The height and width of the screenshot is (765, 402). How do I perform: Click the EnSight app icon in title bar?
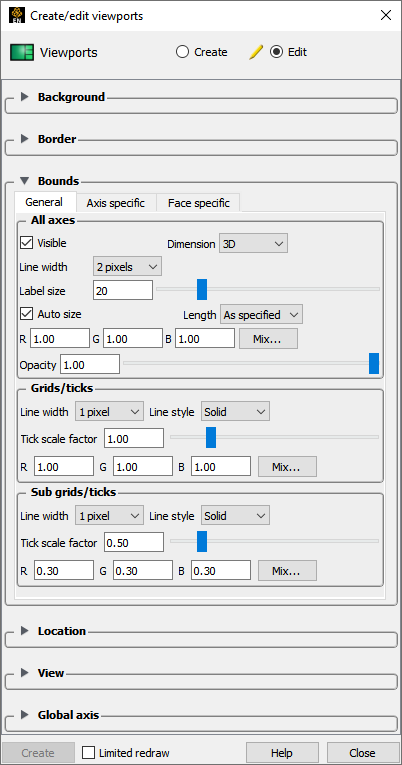pos(16,15)
